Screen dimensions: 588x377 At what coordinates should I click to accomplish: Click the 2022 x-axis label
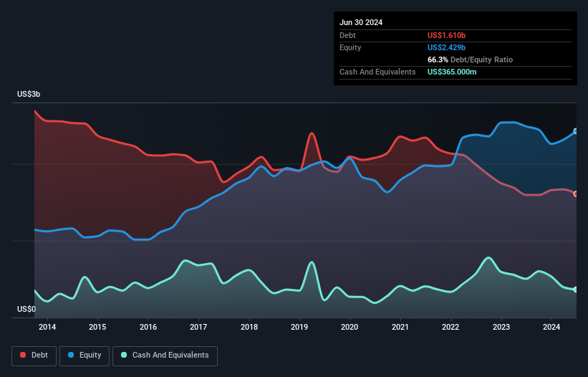coord(450,327)
